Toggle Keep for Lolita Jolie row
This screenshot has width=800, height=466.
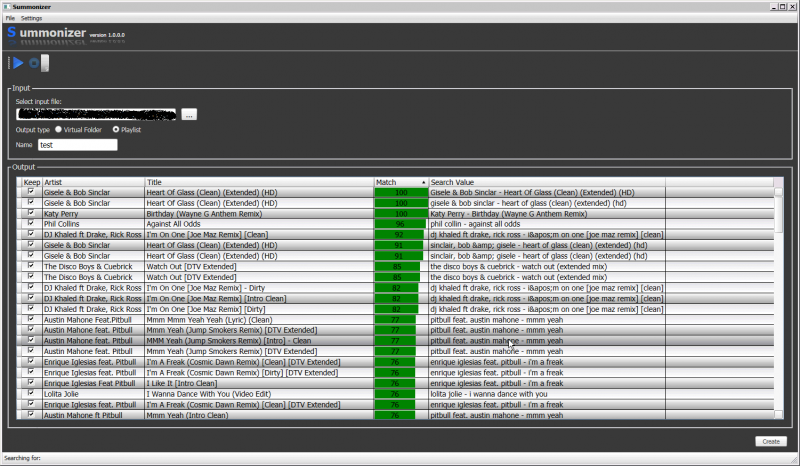[x=31, y=393]
